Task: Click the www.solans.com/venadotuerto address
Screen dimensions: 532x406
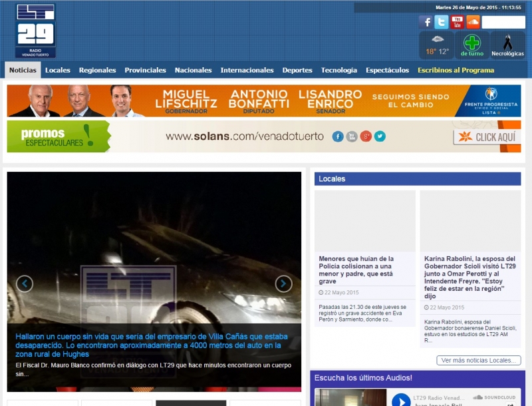Action: click(245, 136)
